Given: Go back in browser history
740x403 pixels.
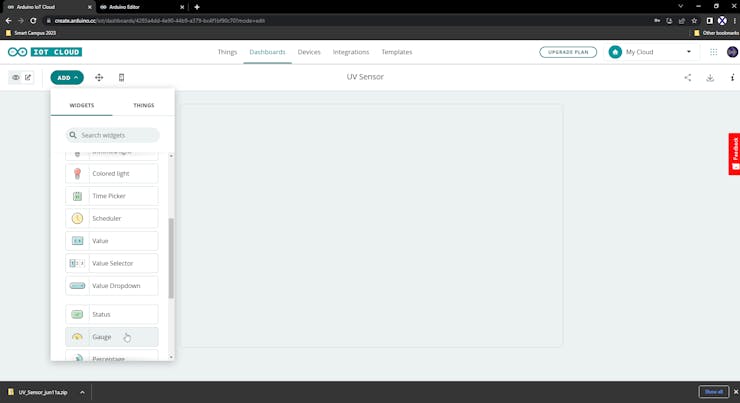Looking at the screenshot, I should [x=8, y=21].
